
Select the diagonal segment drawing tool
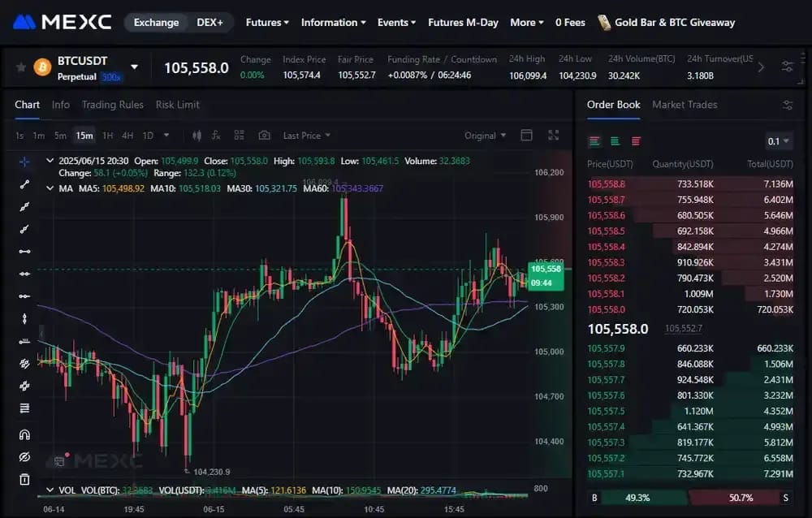[x=24, y=184]
